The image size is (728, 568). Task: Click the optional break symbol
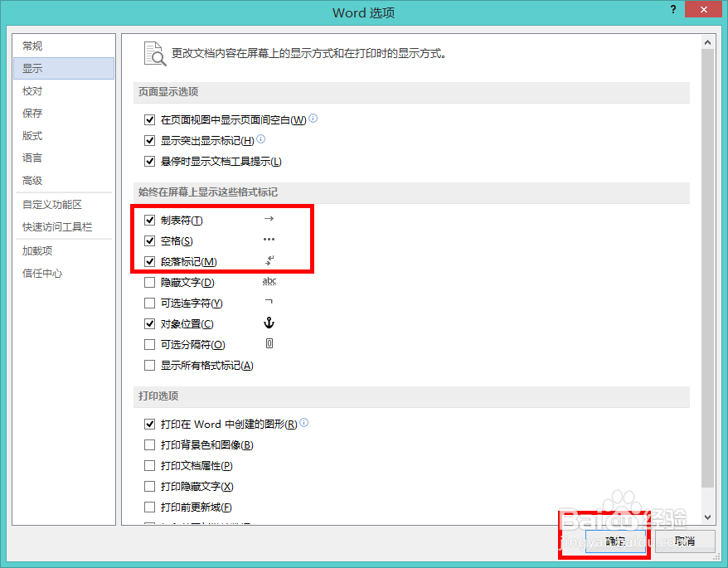coord(269,343)
